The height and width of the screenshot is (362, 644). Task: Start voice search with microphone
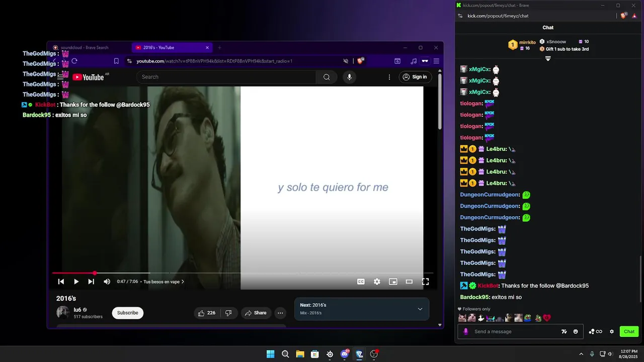[349, 77]
